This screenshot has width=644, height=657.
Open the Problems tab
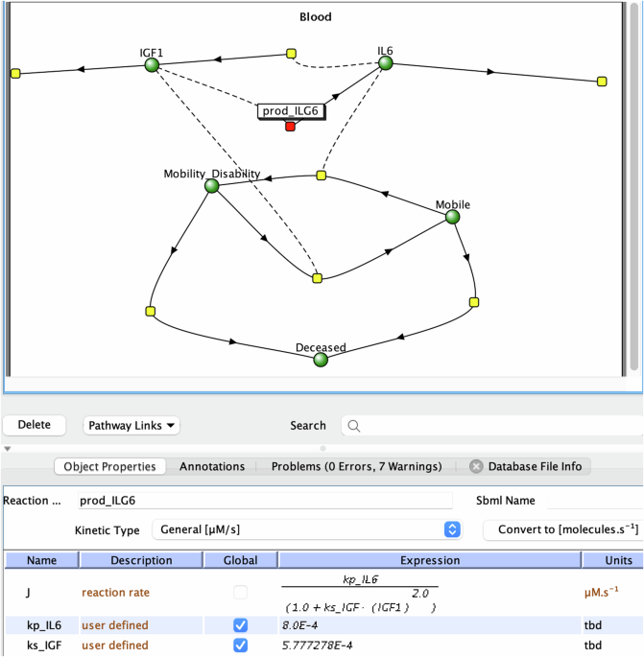pyautogui.click(x=356, y=467)
